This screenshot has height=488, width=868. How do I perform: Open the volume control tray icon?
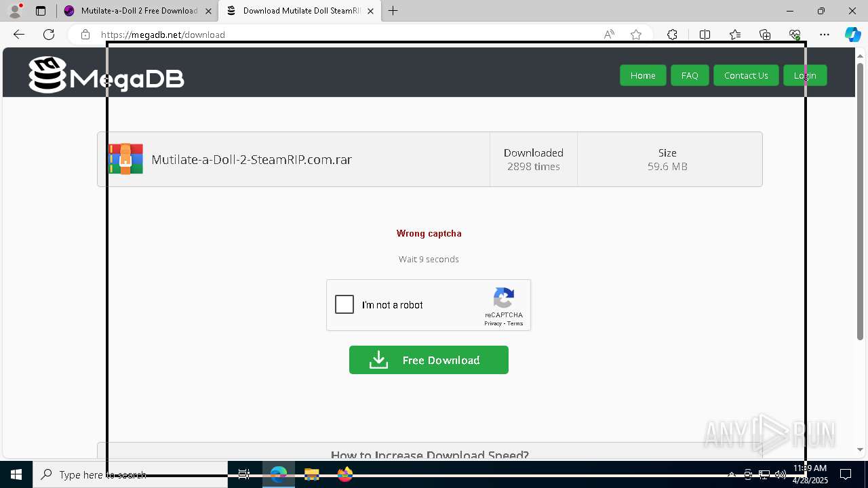pos(781,474)
